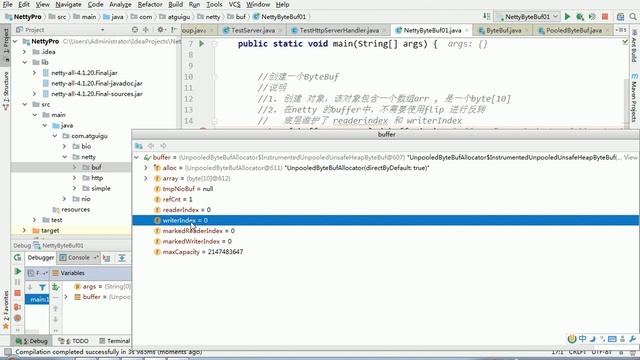The image size is (640, 360).
Task: Switch to TestServer.java tab
Action: coord(253,30)
